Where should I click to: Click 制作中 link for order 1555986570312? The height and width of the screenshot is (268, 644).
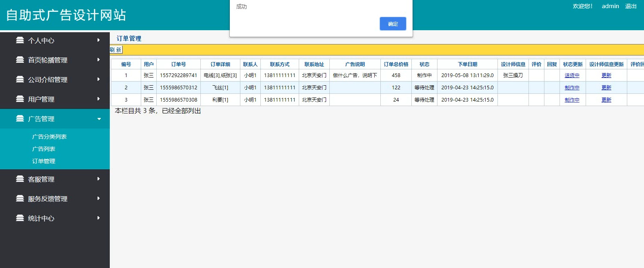pyautogui.click(x=572, y=88)
